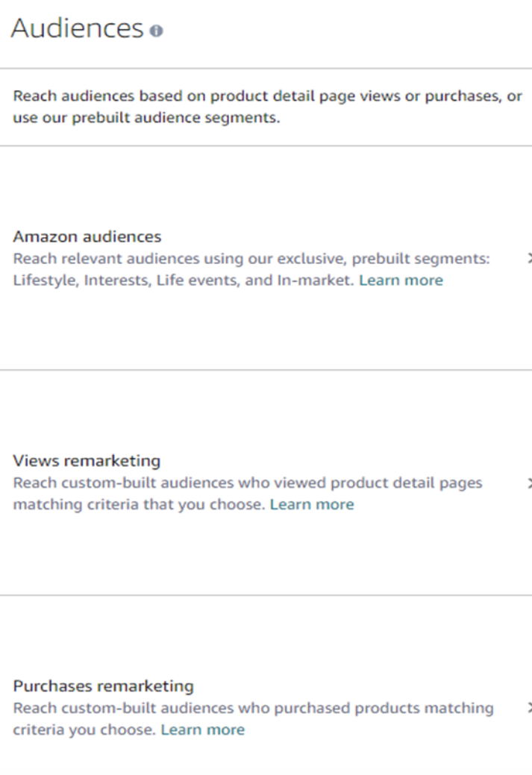Click the info icon beside Audiences
Image resolution: width=532 pixels, height=775 pixels.
(156, 31)
